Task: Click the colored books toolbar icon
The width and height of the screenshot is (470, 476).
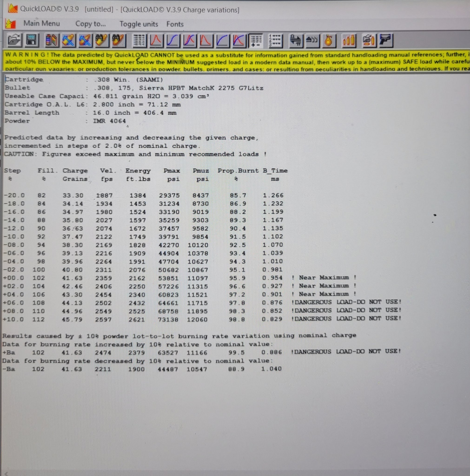Action: pos(52,40)
